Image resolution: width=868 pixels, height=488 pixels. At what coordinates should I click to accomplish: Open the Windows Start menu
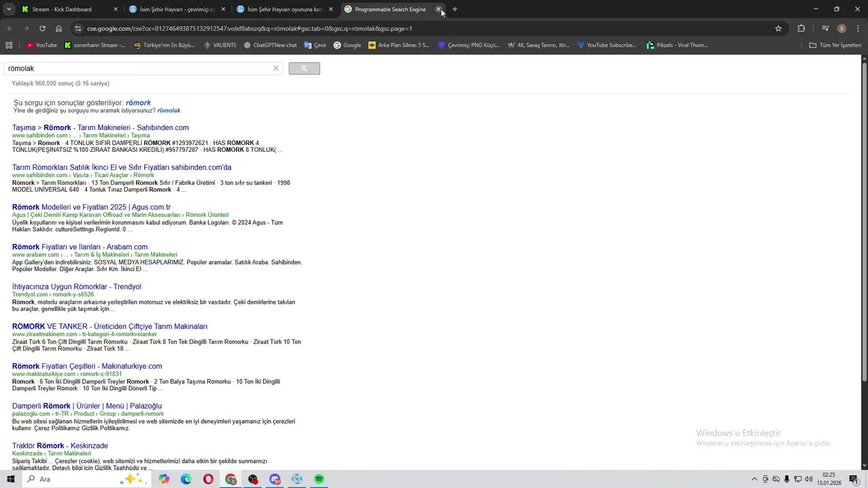(x=11, y=479)
